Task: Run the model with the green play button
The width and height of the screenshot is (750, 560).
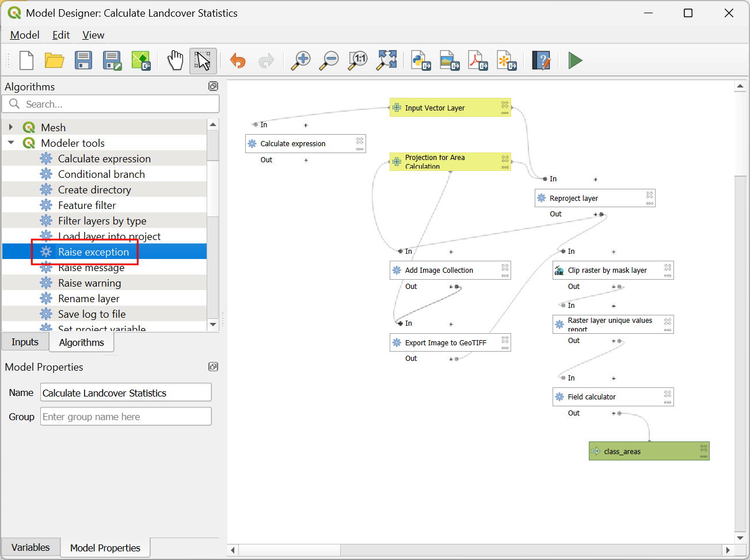Action: pyautogui.click(x=575, y=60)
